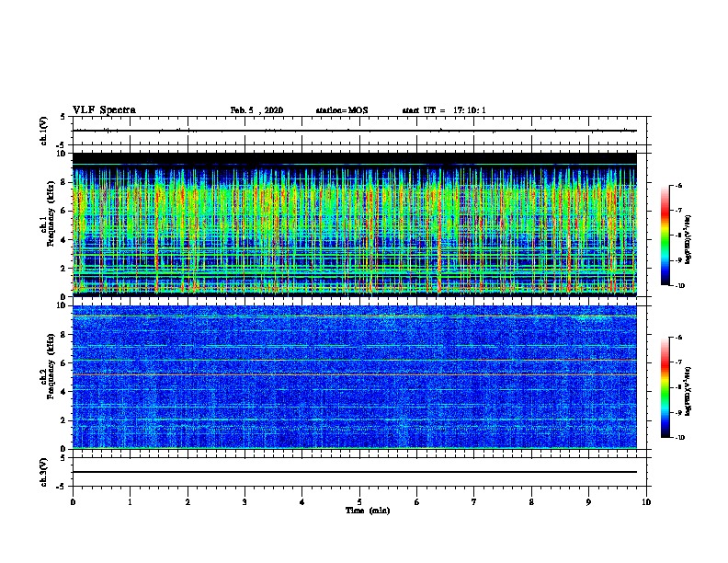Click the black band above 9 kHz in ch.1 spectrogram

[355, 158]
